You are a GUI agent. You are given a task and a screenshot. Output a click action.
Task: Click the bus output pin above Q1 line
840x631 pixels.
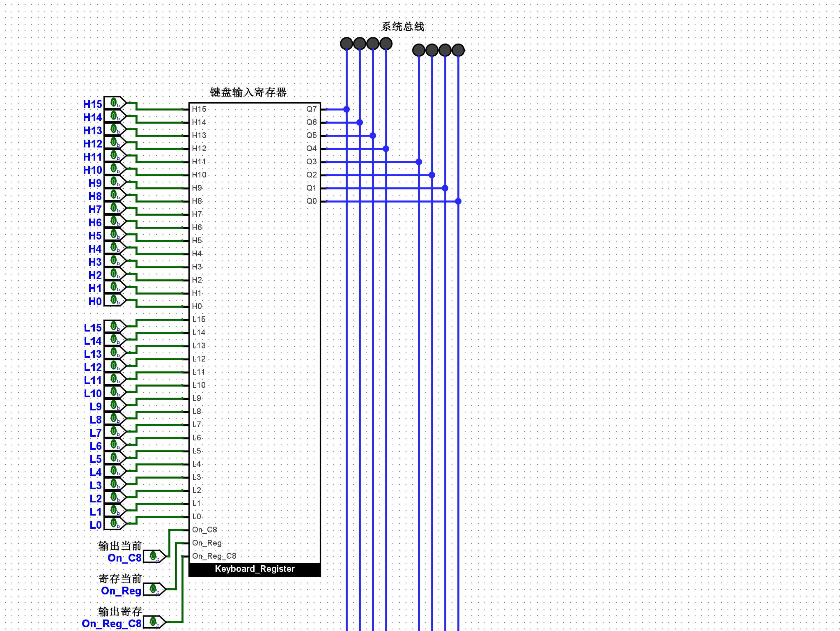click(445, 50)
